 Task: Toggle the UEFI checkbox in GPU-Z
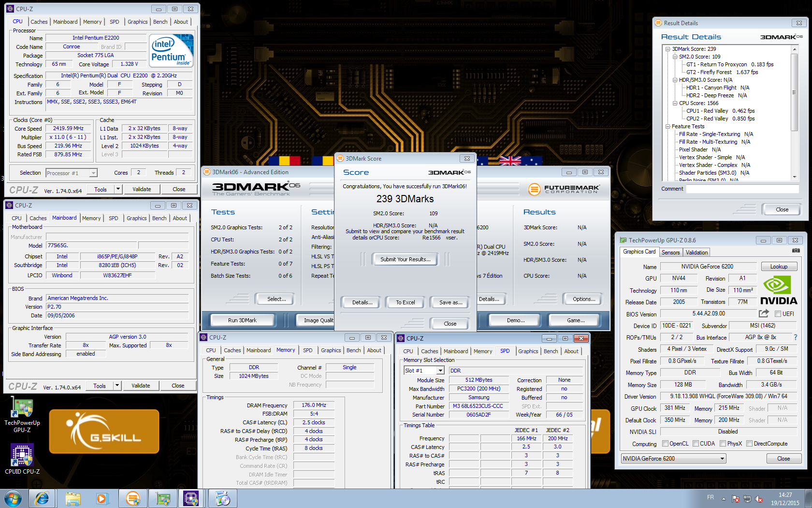(x=778, y=314)
